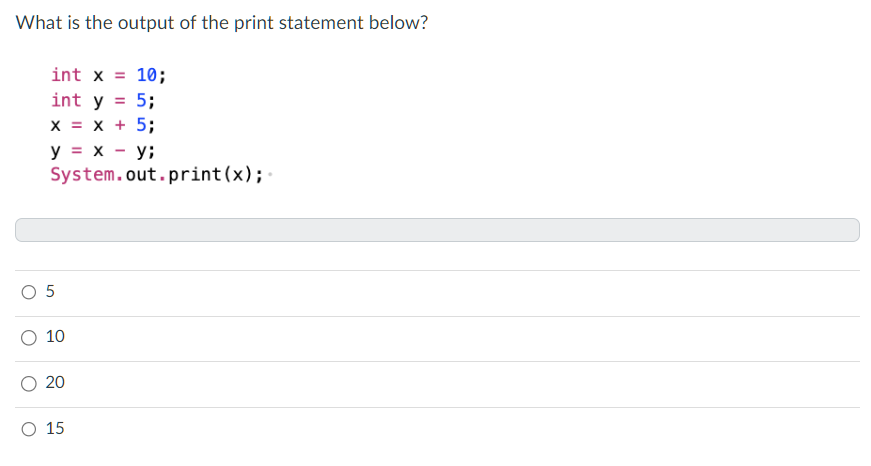871x466 pixels.
Task: Click the code line "y = x - y;"
Action: click(x=103, y=151)
